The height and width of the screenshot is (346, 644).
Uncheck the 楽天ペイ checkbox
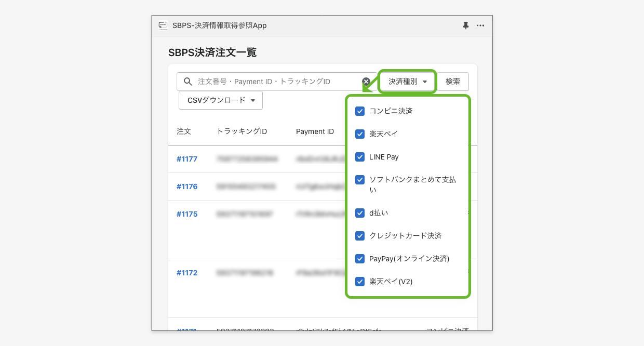[x=360, y=134]
